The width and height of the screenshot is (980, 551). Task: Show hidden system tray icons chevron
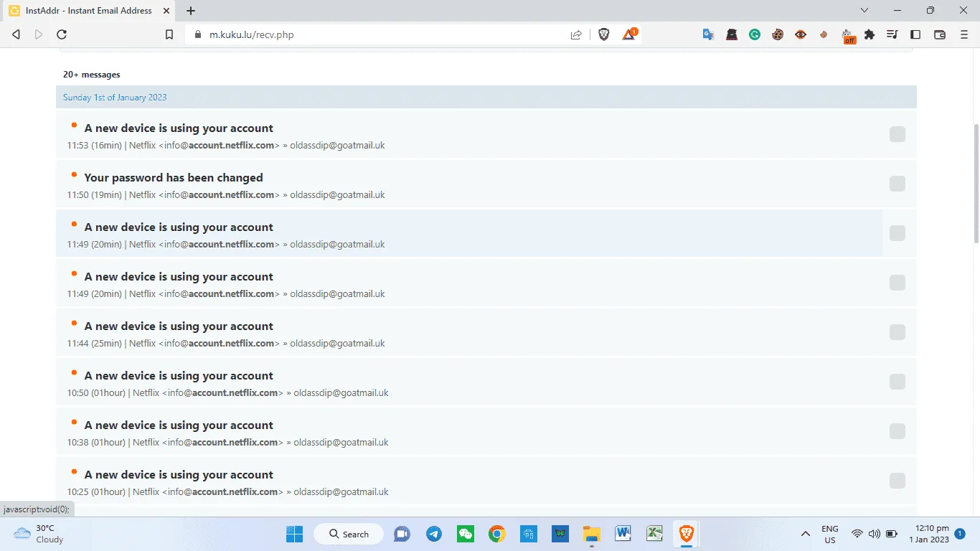[x=806, y=534]
